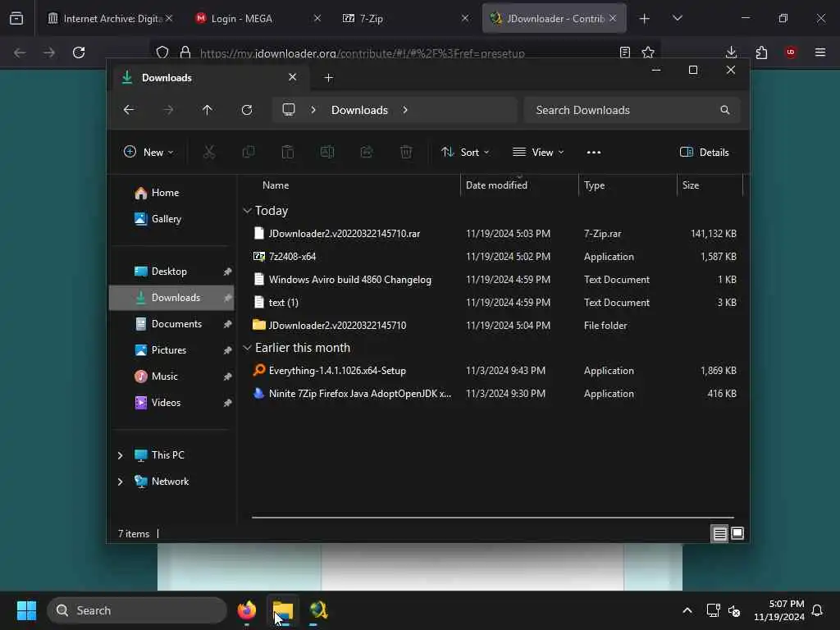Unpin Videos from Quick access

click(x=228, y=403)
